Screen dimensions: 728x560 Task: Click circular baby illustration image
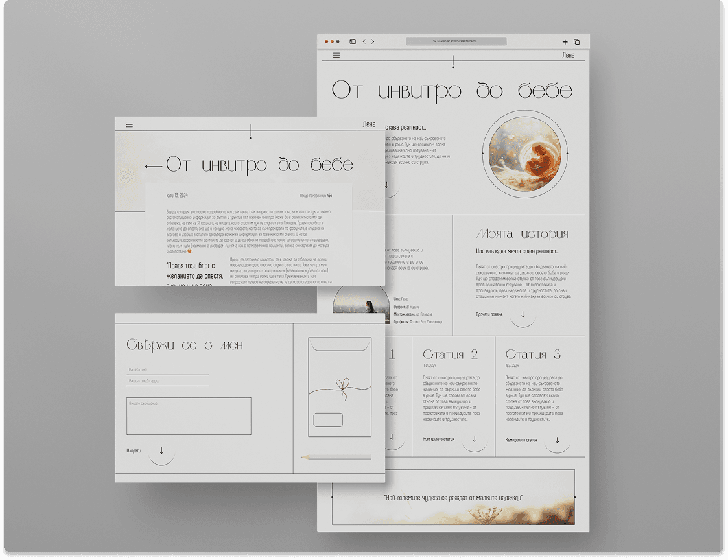point(524,153)
